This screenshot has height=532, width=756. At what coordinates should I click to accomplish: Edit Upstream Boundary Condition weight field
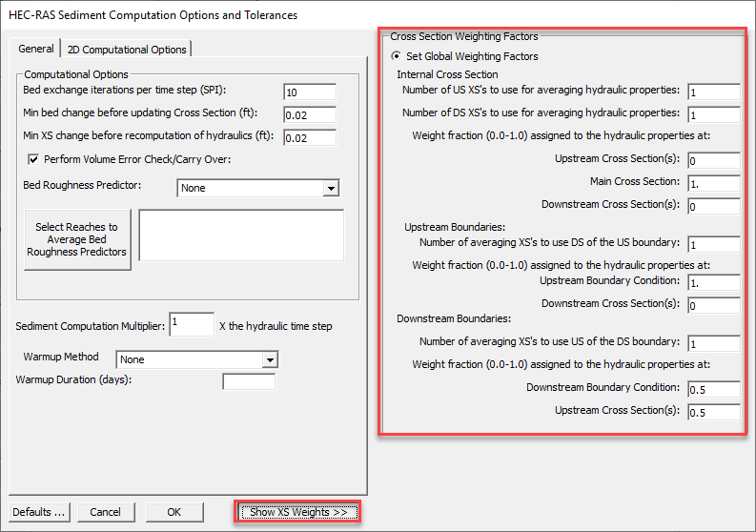coord(714,282)
